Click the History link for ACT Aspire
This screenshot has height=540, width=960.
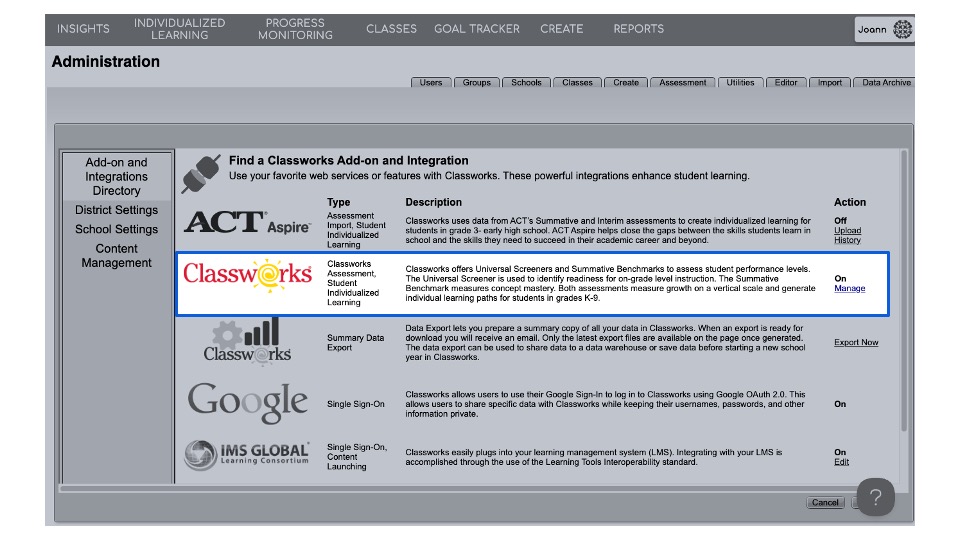[847, 240]
